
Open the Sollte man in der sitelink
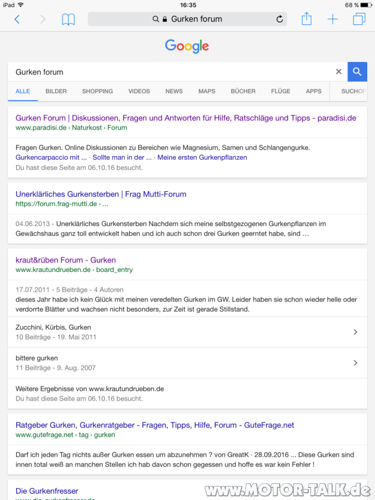tap(122, 157)
